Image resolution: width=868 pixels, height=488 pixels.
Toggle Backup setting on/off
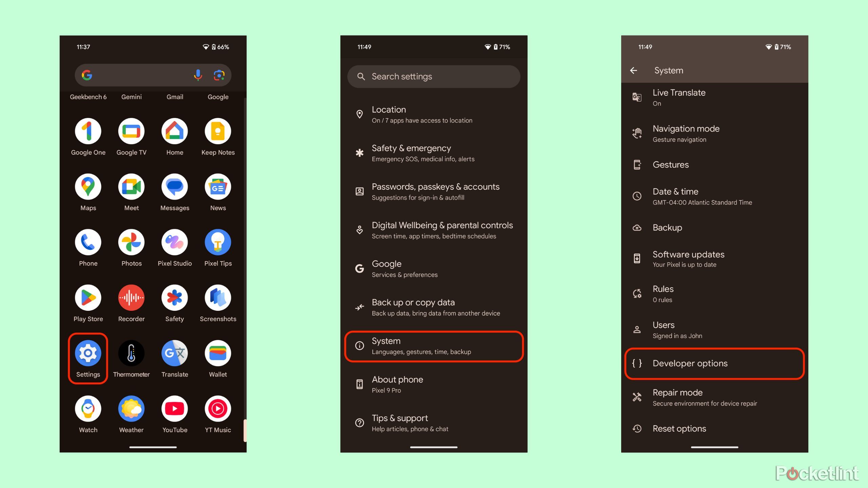pos(667,228)
